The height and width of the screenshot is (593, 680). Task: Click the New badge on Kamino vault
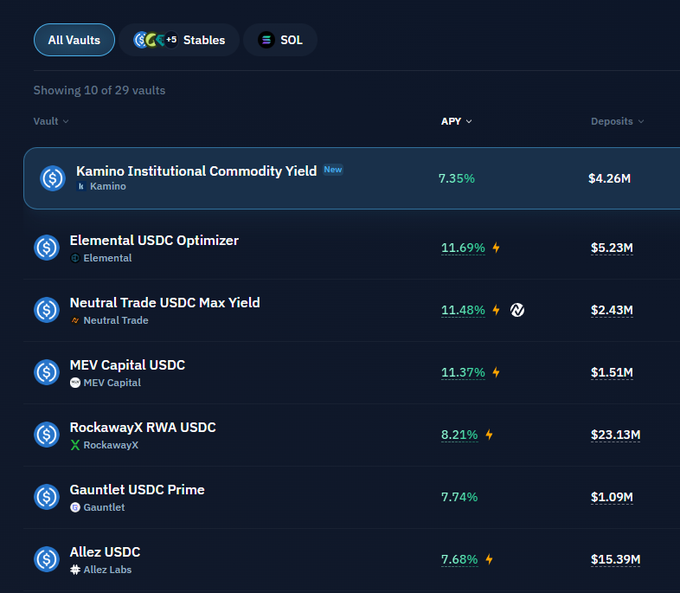[x=333, y=170]
